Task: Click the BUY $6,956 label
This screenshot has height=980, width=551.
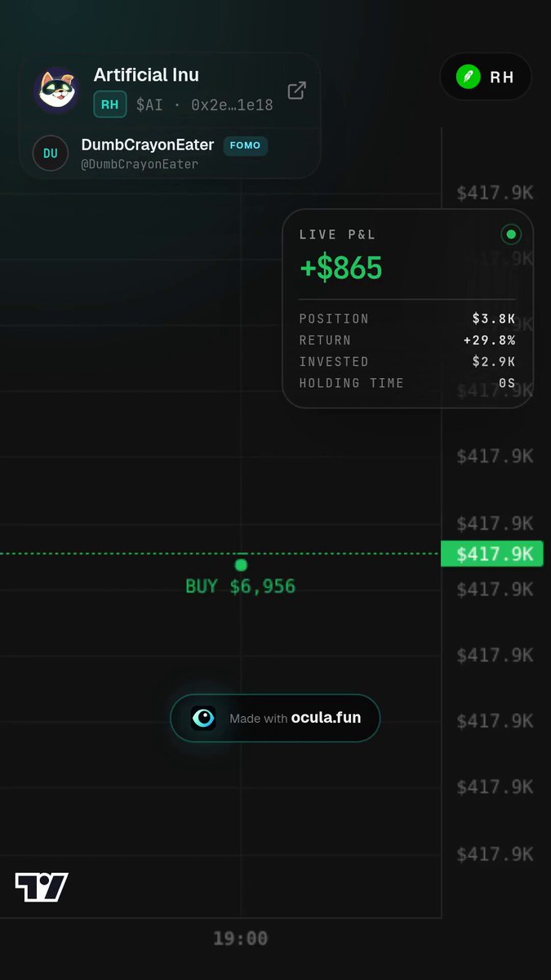Action: click(241, 586)
